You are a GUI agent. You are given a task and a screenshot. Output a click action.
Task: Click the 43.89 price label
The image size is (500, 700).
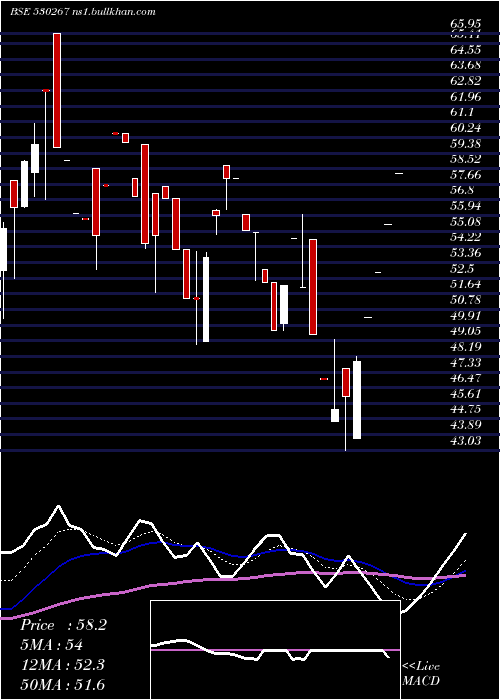466,425
